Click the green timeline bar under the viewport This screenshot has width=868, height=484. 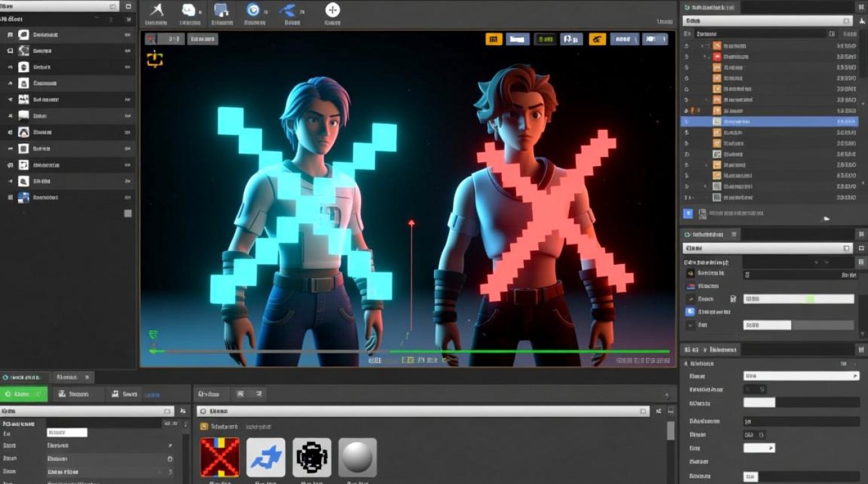[530, 352]
